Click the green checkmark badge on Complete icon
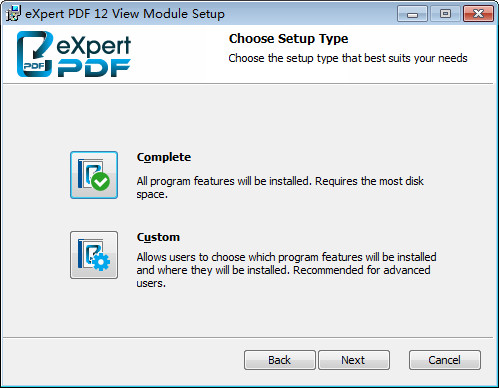 (x=100, y=182)
